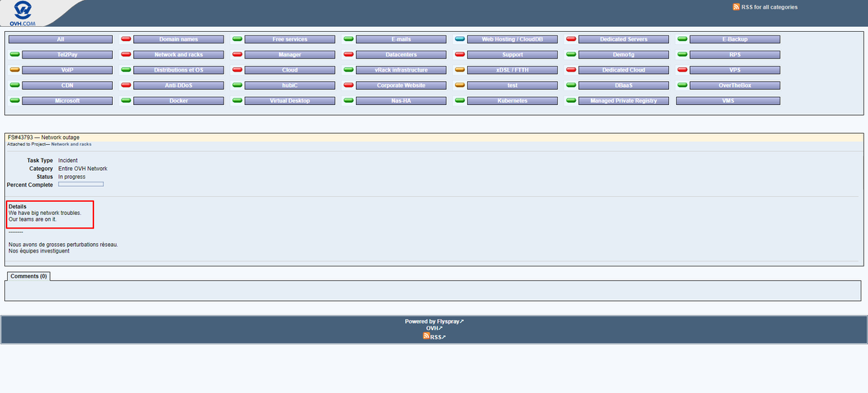Click the red status indicator beside Network and racks
Screen dimensions: 868x393
[126, 54]
